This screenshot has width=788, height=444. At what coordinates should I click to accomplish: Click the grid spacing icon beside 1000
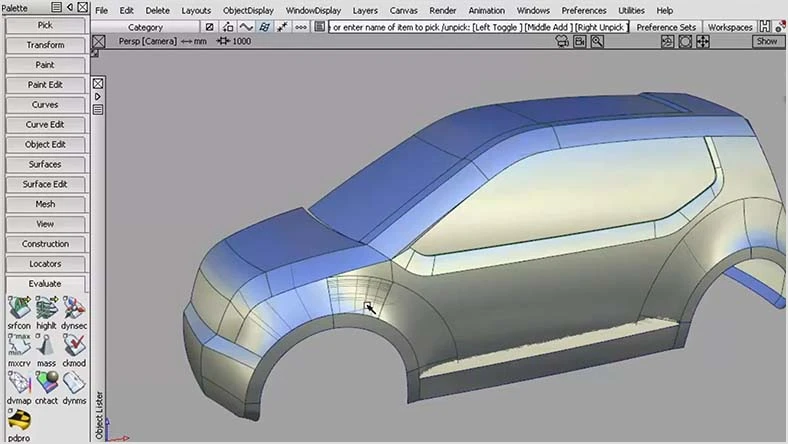[223, 41]
